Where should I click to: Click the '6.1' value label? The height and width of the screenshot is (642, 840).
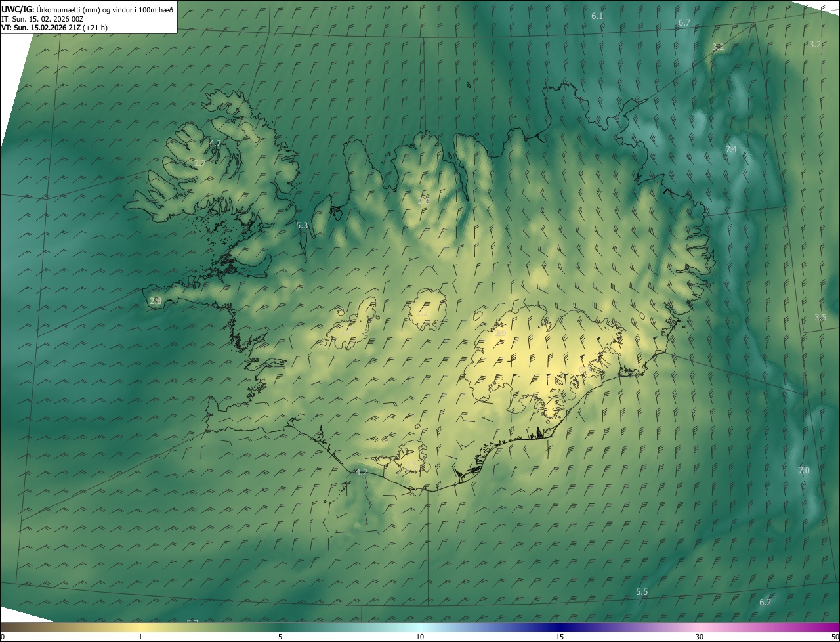tap(597, 16)
